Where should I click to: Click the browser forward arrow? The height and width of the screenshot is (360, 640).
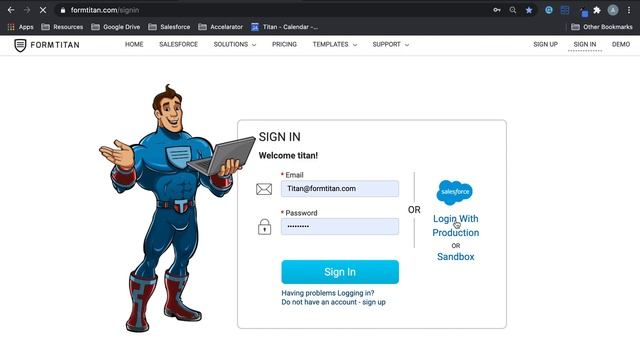[x=27, y=10]
